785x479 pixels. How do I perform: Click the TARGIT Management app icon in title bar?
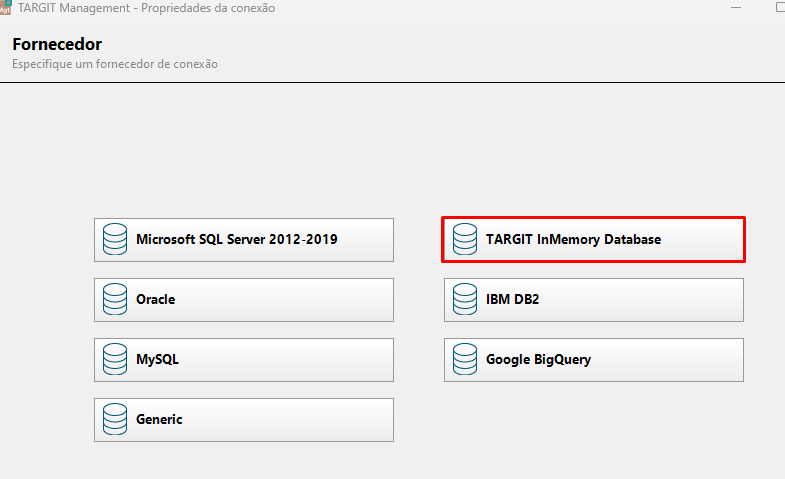coord(5,8)
